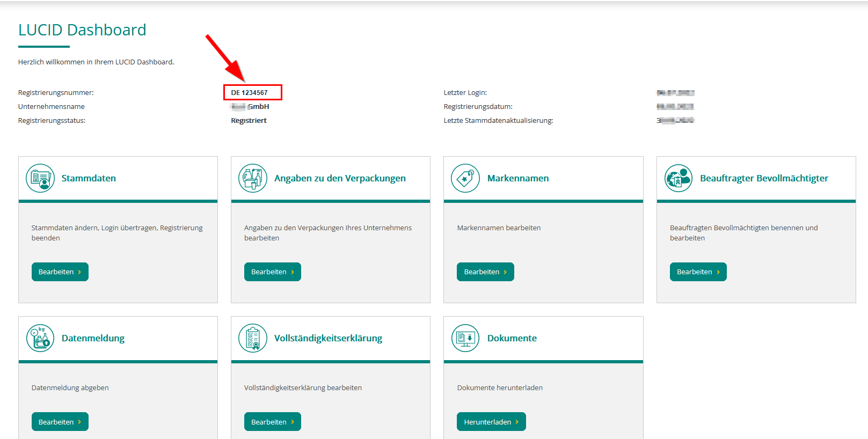Click the Datenmeldung scale icon
Viewport: 868px width, 439px height.
point(40,338)
